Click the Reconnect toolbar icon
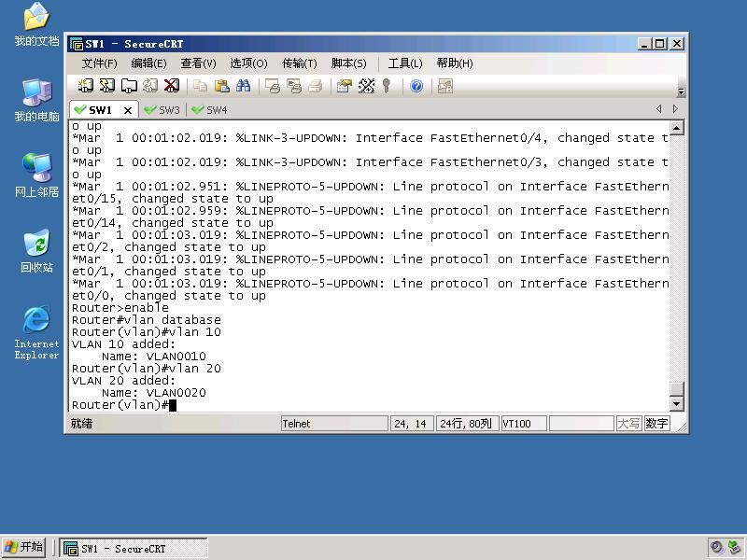This screenshot has width=747, height=560. (x=150, y=86)
